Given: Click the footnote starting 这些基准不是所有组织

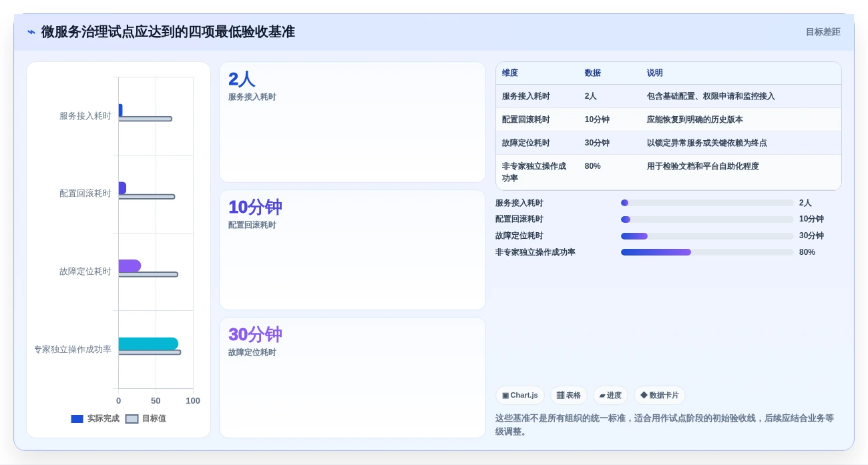Looking at the screenshot, I should (x=664, y=425).
